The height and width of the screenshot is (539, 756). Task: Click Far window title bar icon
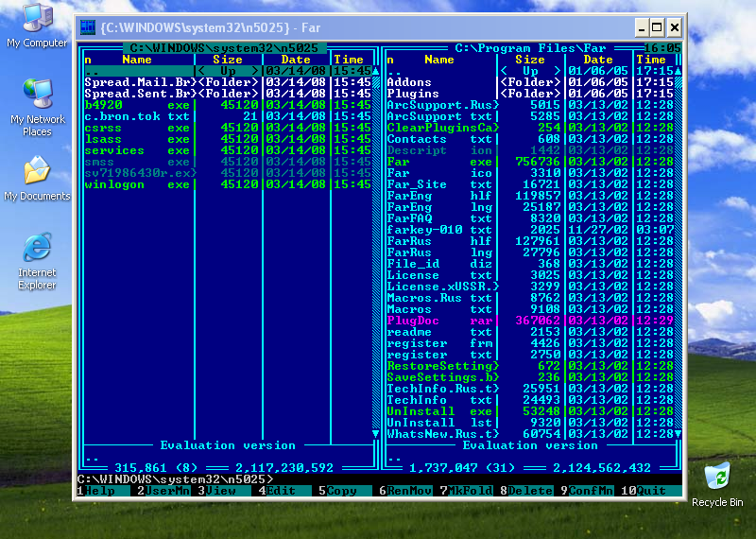(x=88, y=27)
